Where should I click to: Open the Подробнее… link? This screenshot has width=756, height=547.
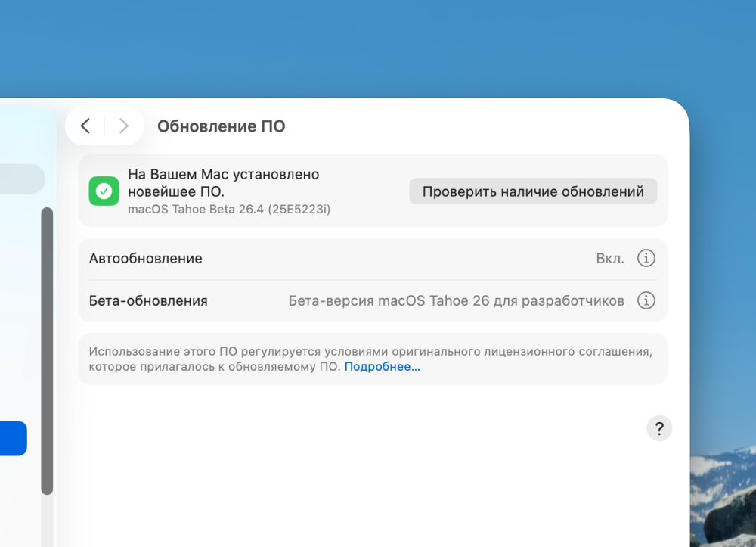point(383,367)
